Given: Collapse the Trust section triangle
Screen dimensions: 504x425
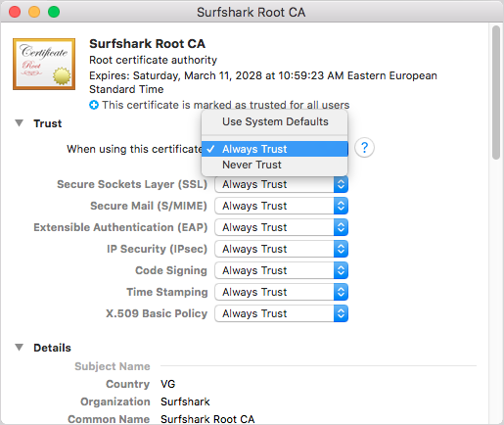Looking at the screenshot, I should click(20, 123).
